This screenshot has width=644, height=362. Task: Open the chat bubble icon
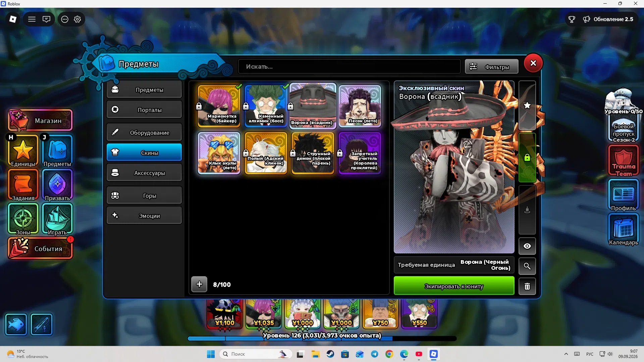point(47,19)
